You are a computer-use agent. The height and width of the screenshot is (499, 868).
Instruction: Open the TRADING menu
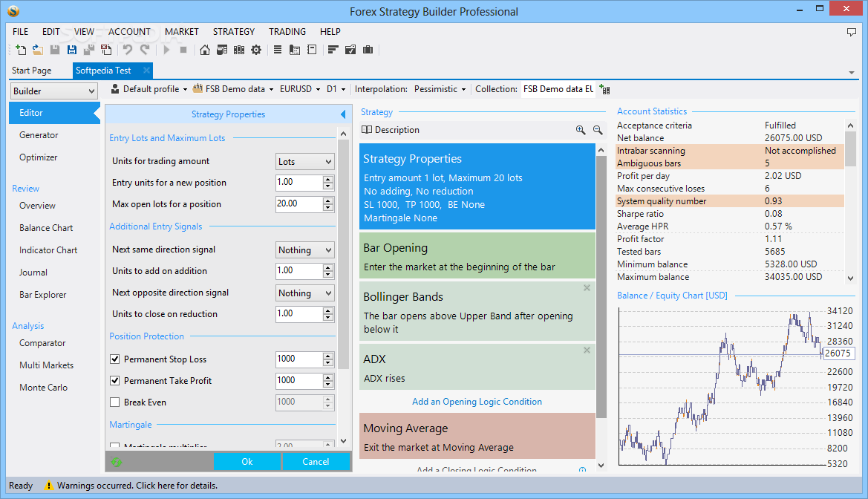pyautogui.click(x=287, y=32)
